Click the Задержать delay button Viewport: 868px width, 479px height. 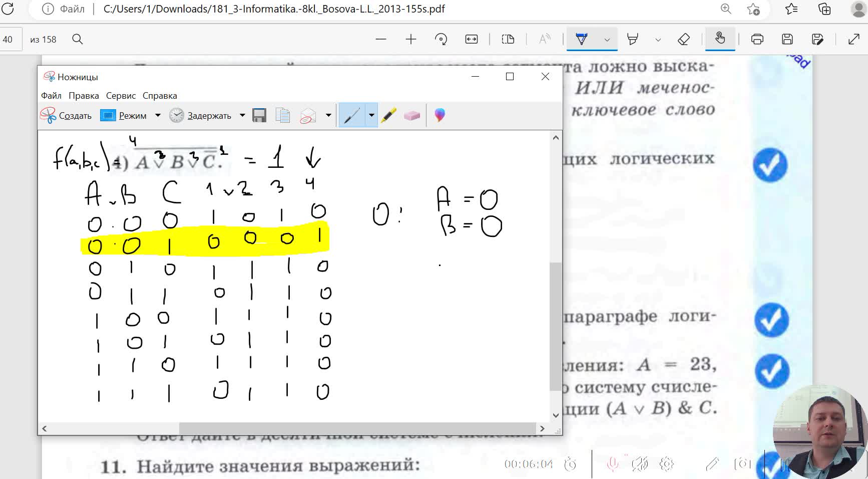coord(200,116)
